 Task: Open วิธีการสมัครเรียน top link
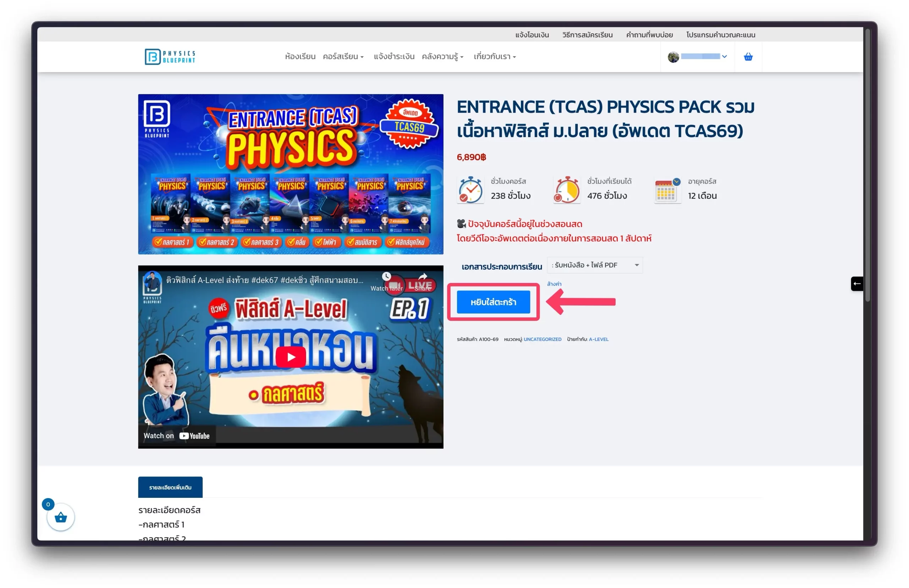(587, 35)
